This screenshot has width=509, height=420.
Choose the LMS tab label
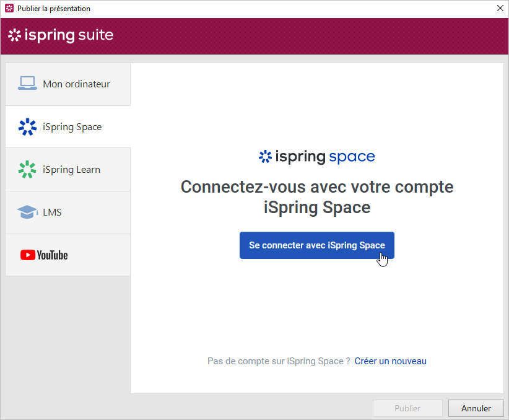pos(52,212)
